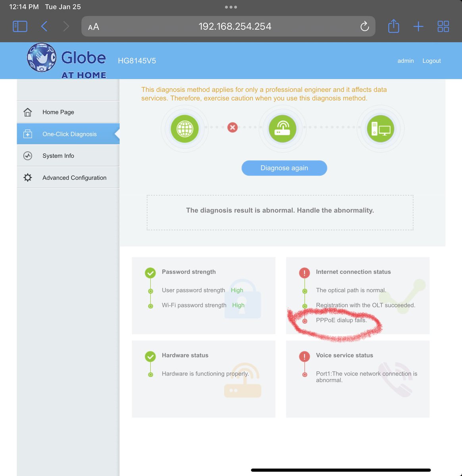Click the Voice service status red alert icon
The width and height of the screenshot is (462, 476).
coord(304,357)
